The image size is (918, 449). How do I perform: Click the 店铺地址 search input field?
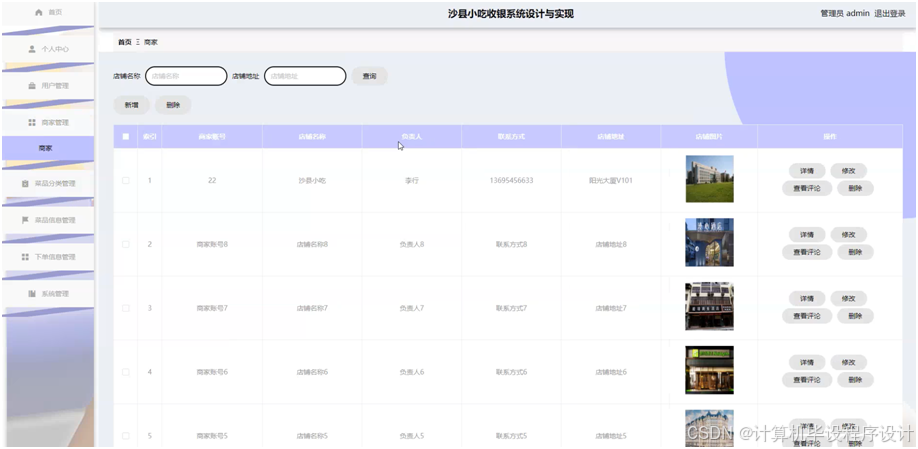305,76
